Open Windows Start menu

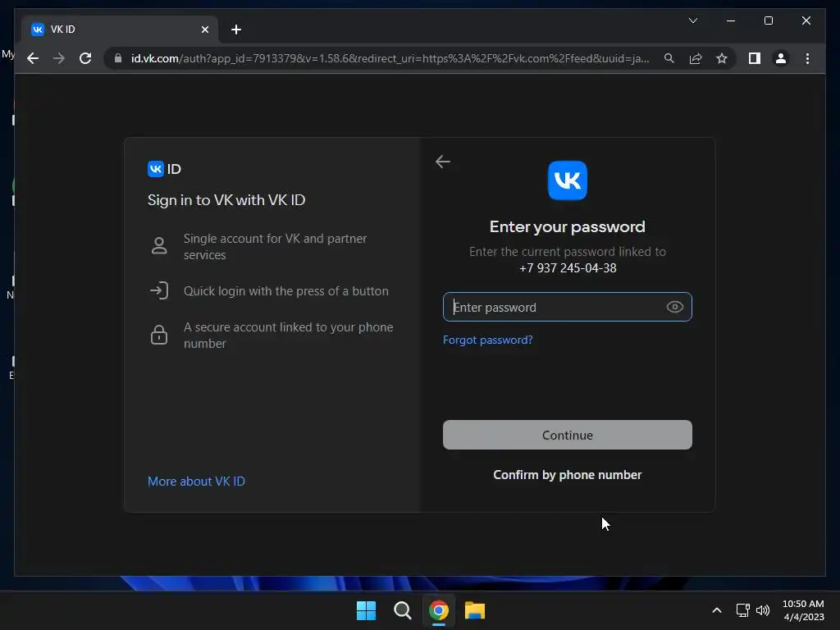[367, 610]
